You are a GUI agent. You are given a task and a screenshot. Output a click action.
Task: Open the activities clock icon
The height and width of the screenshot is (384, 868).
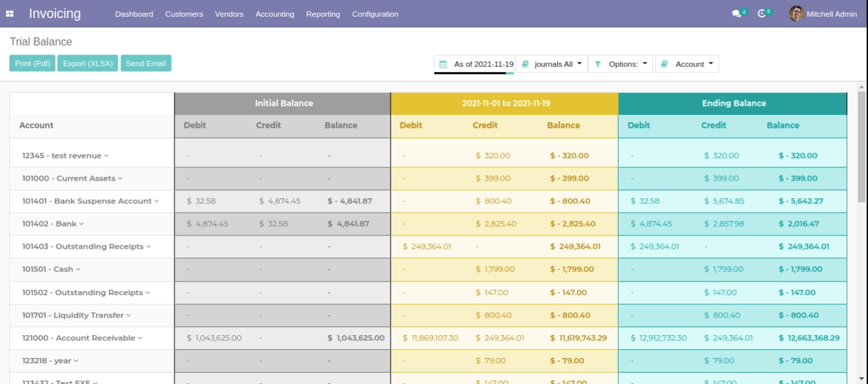click(x=762, y=14)
